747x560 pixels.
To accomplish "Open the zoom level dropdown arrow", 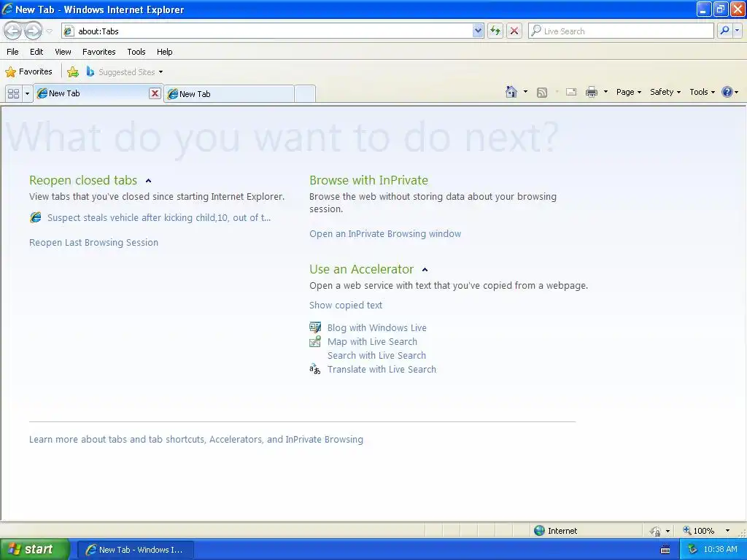I will pos(727,531).
